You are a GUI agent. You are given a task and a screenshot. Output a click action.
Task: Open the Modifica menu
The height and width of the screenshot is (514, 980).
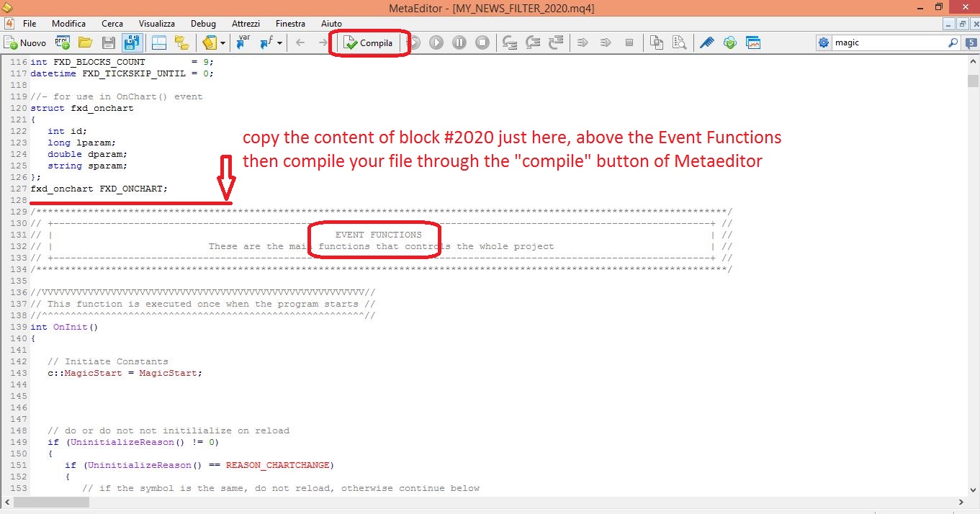tap(68, 24)
